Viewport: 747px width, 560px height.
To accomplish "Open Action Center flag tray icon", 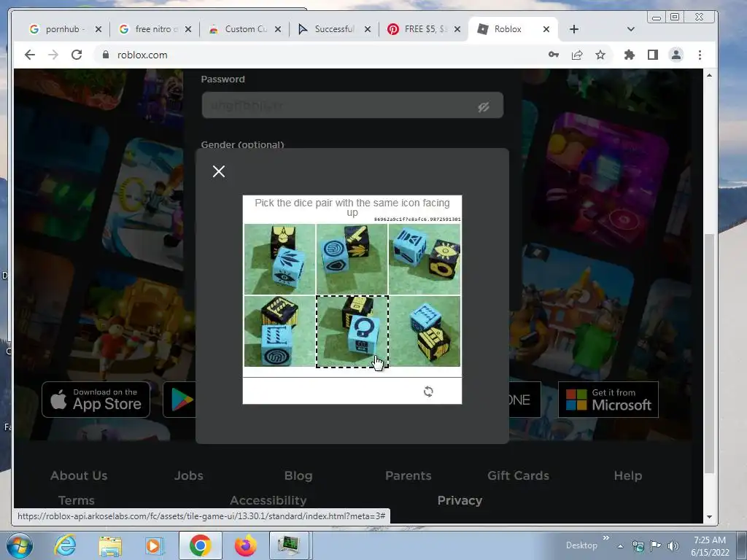I will tap(656, 545).
